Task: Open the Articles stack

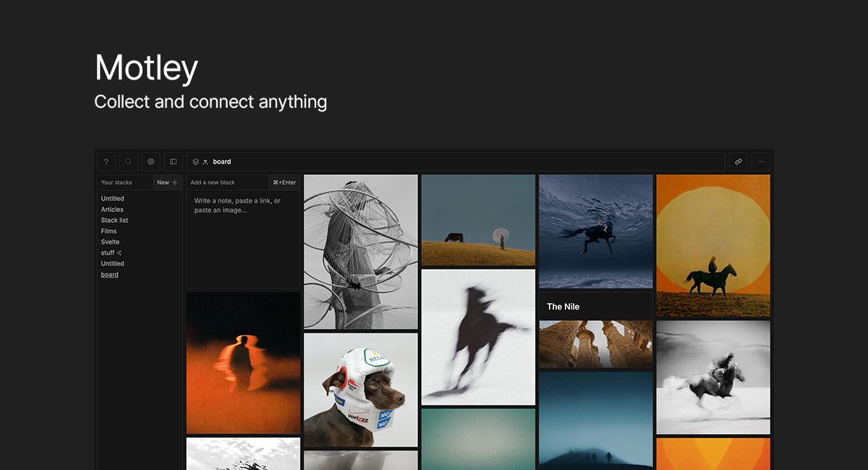Action: [x=112, y=210]
